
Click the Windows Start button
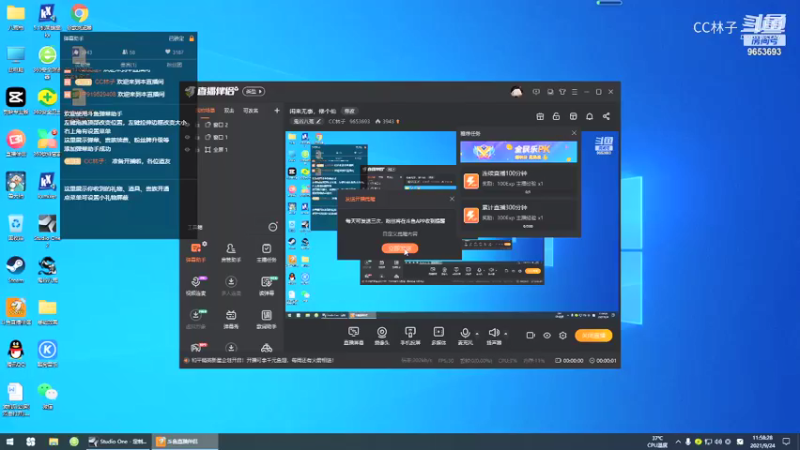(10, 441)
